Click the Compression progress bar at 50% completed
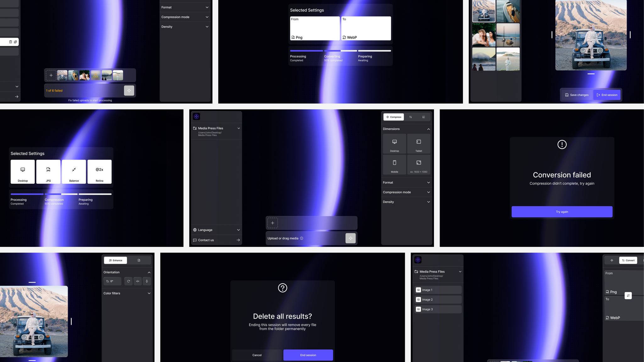 61,194
